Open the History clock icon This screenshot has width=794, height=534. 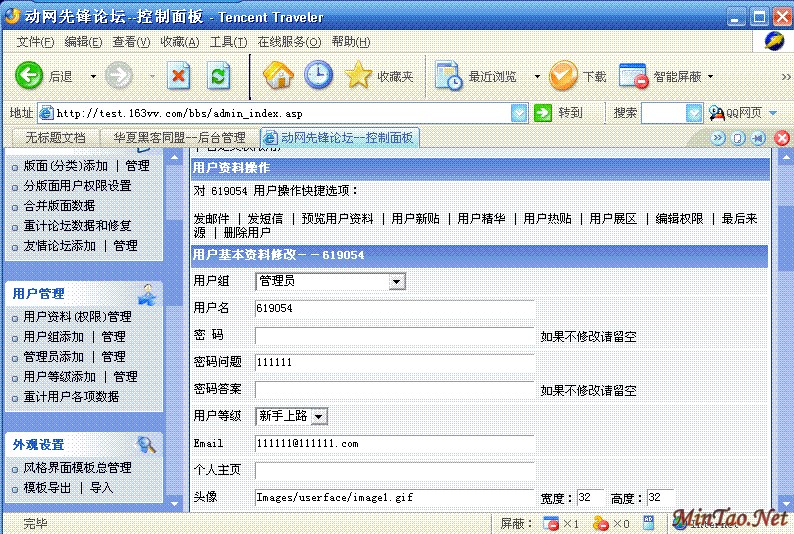click(319, 76)
